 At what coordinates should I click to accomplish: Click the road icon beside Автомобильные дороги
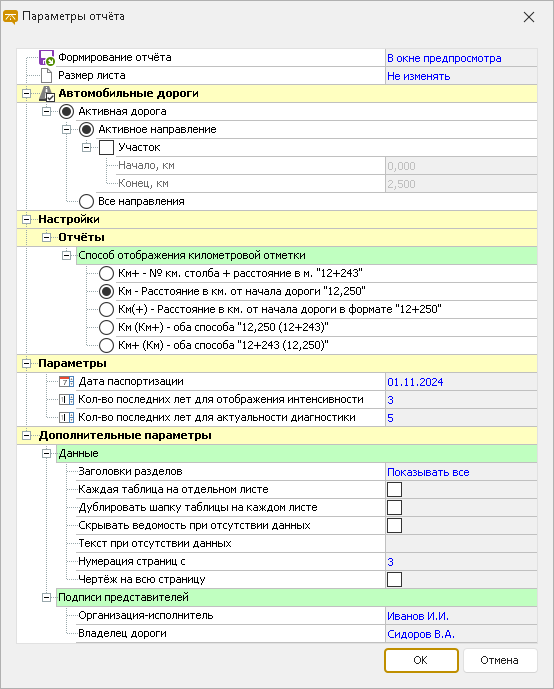coord(47,94)
